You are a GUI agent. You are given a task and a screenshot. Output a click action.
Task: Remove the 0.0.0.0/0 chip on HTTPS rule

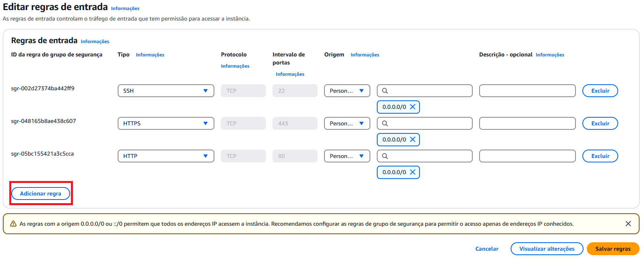pos(413,139)
